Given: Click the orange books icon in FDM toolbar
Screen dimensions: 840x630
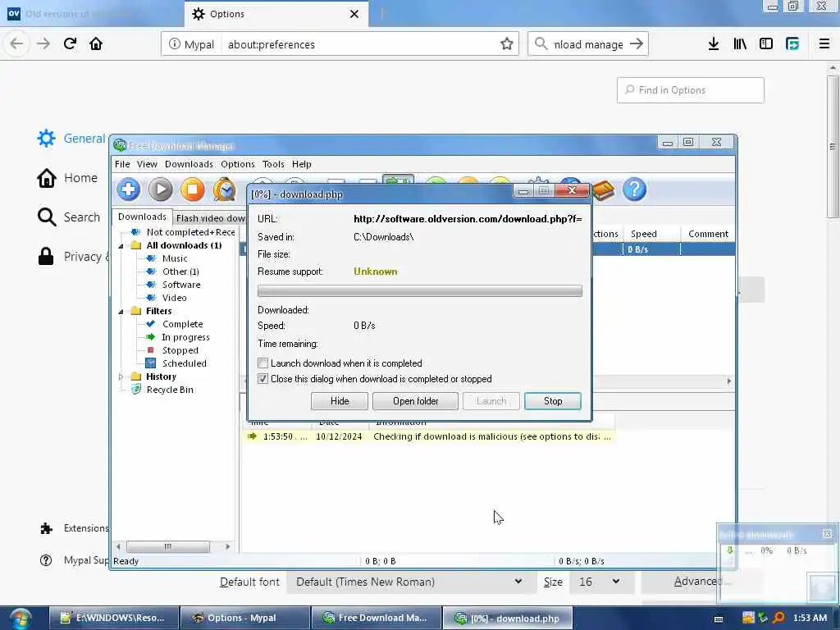Looking at the screenshot, I should pos(603,190).
